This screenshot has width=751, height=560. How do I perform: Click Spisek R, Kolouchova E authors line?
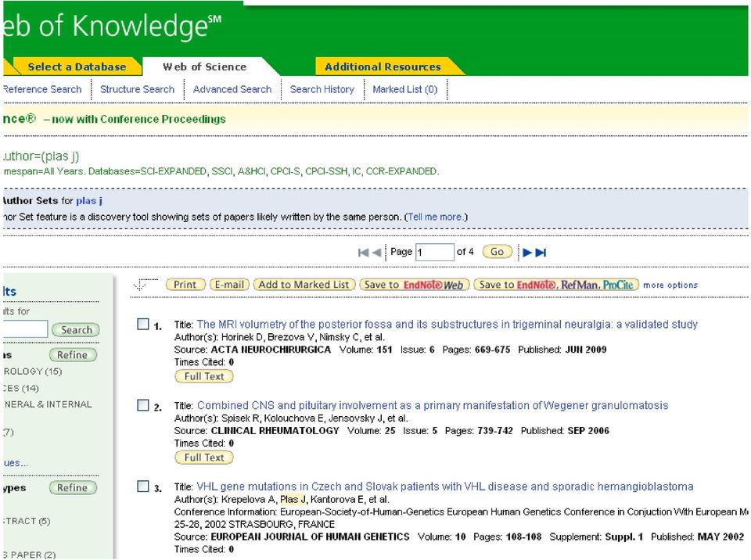click(291, 418)
